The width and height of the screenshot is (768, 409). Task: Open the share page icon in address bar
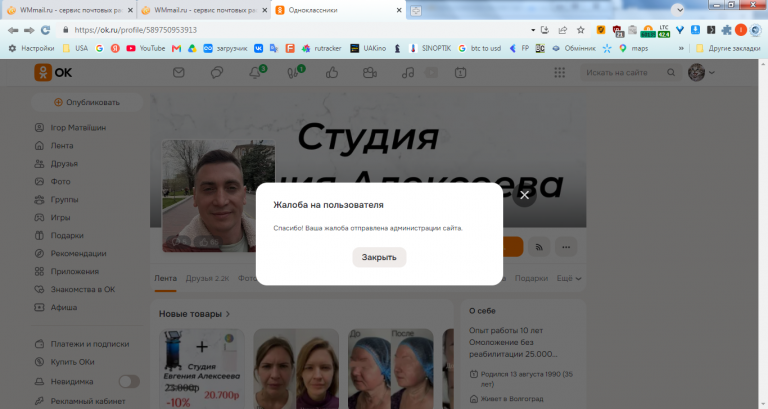(562, 30)
